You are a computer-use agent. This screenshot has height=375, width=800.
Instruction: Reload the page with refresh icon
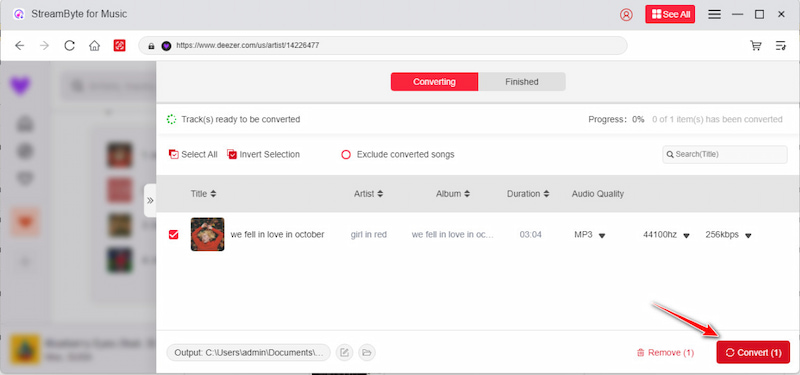pos(69,45)
